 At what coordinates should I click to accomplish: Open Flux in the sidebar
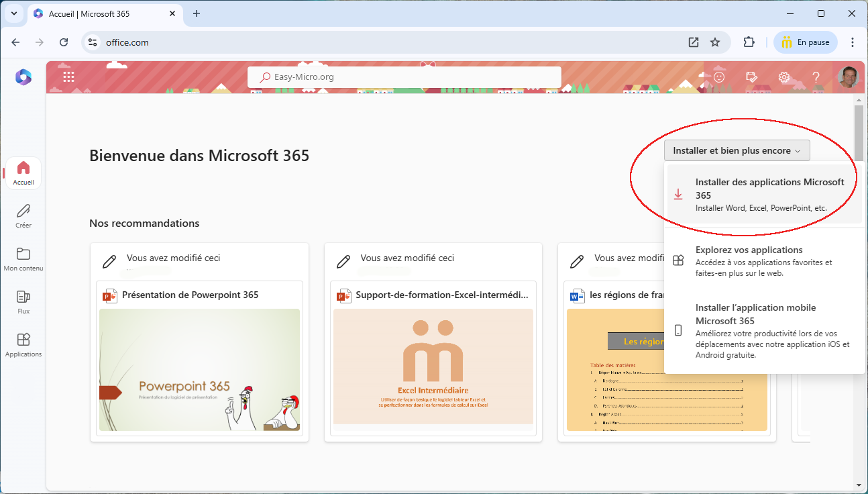(23, 301)
